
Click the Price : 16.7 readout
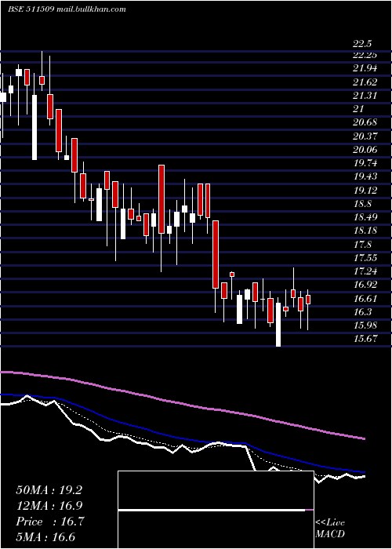(49, 522)
